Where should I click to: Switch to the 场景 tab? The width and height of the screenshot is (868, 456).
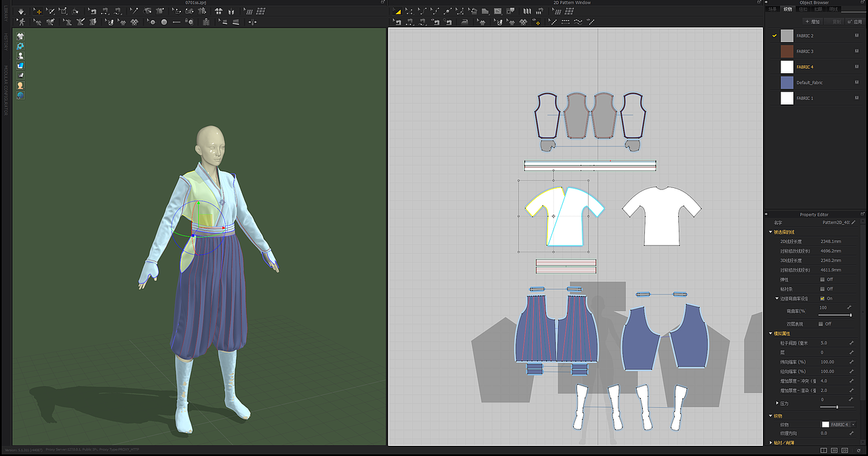point(772,9)
